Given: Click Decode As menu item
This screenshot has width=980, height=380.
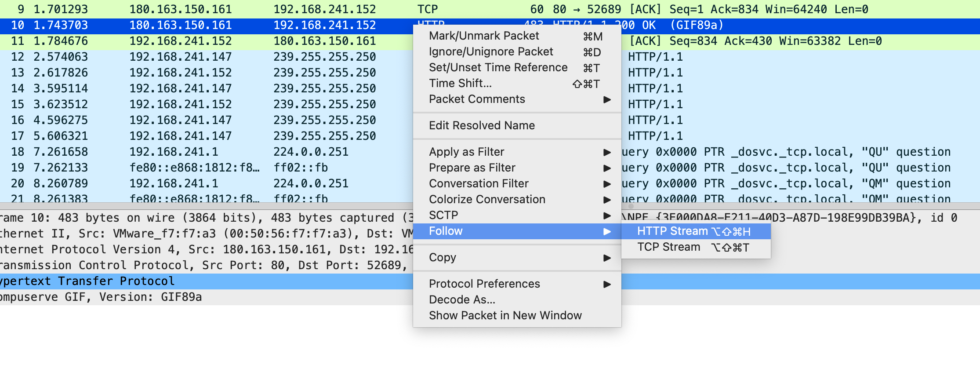Looking at the screenshot, I should (x=462, y=300).
